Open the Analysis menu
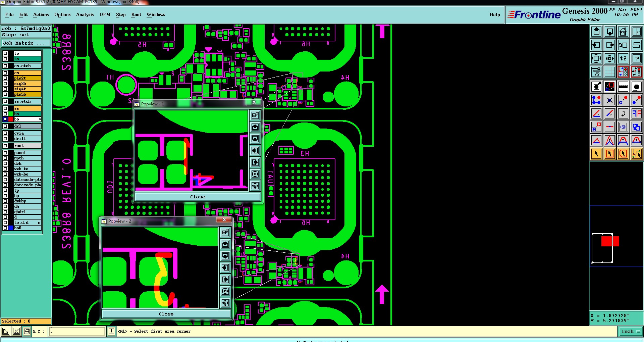Screen dimensions: 644x342 (85, 14)
